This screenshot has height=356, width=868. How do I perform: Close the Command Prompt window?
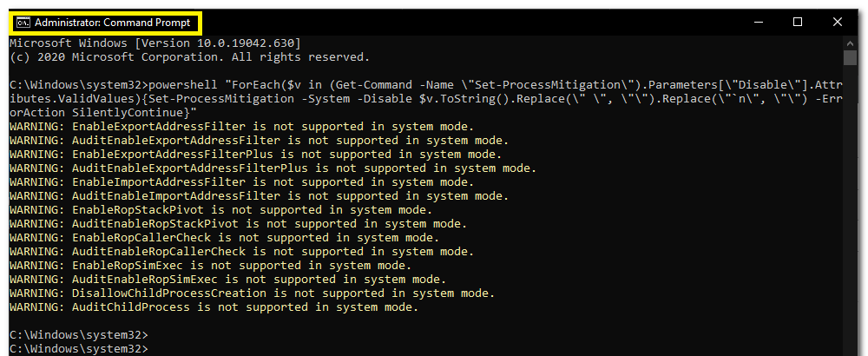coord(837,23)
